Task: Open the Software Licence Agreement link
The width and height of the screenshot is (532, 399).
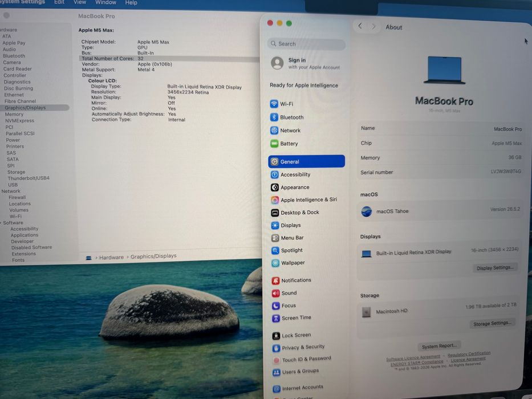Action: coord(413,358)
